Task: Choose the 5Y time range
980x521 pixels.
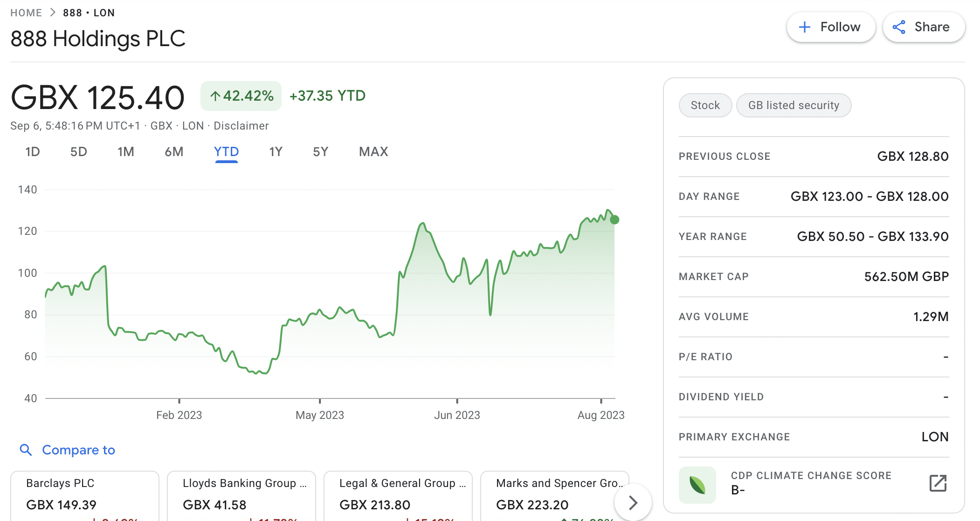Action: tap(321, 152)
